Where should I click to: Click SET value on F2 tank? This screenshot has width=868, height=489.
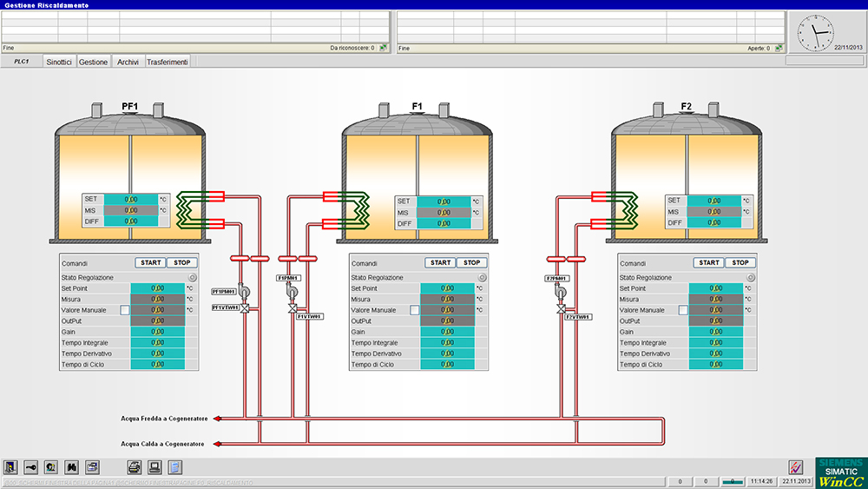714,201
